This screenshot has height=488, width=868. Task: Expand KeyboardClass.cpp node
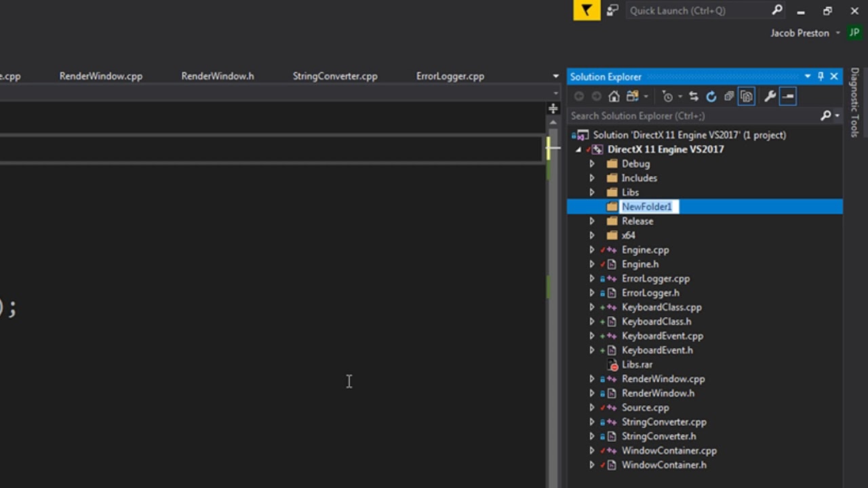point(592,307)
